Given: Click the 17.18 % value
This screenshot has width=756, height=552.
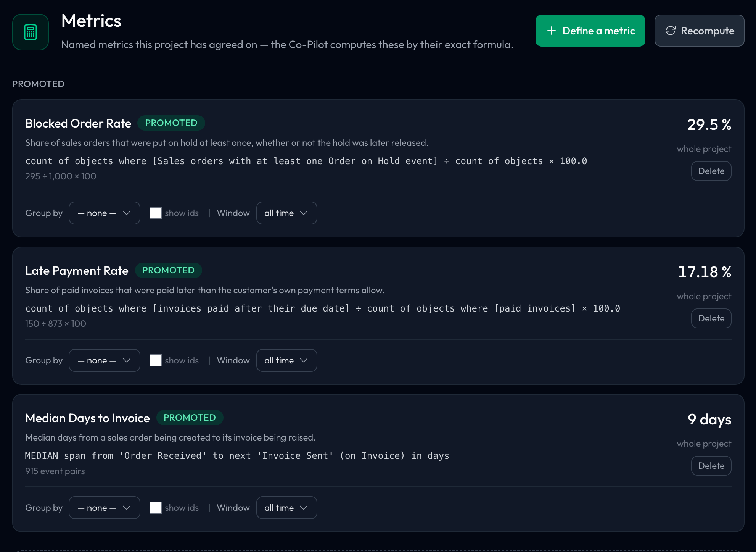Looking at the screenshot, I should pos(705,272).
